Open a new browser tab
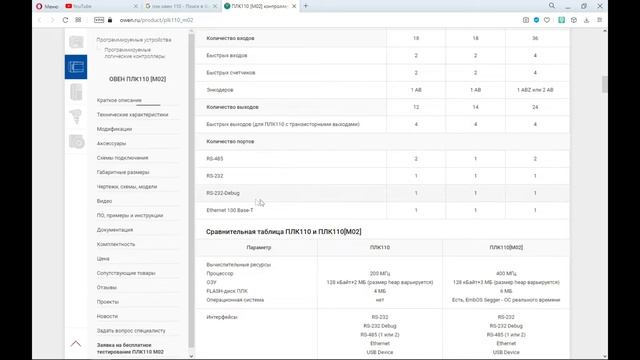The width and height of the screenshot is (640, 360). click(x=306, y=6)
